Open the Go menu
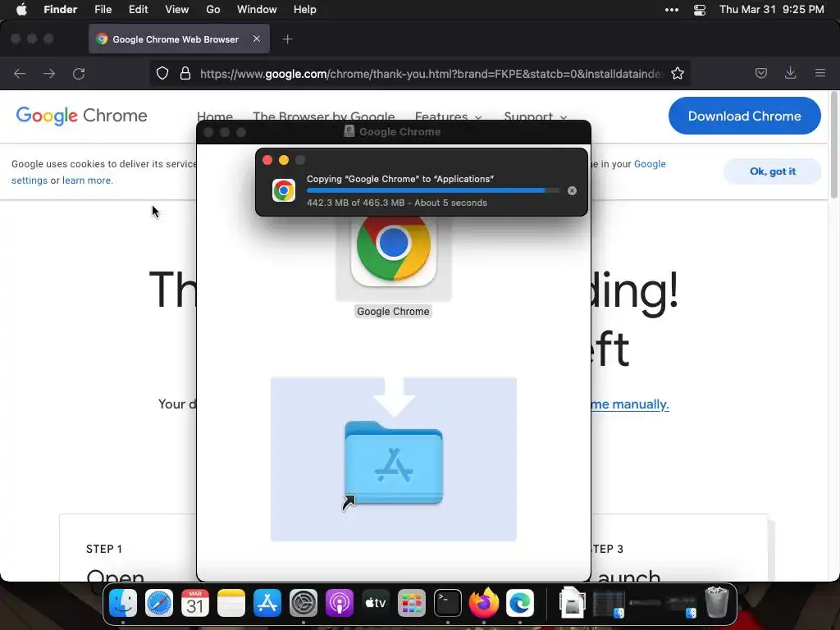 [213, 10]
